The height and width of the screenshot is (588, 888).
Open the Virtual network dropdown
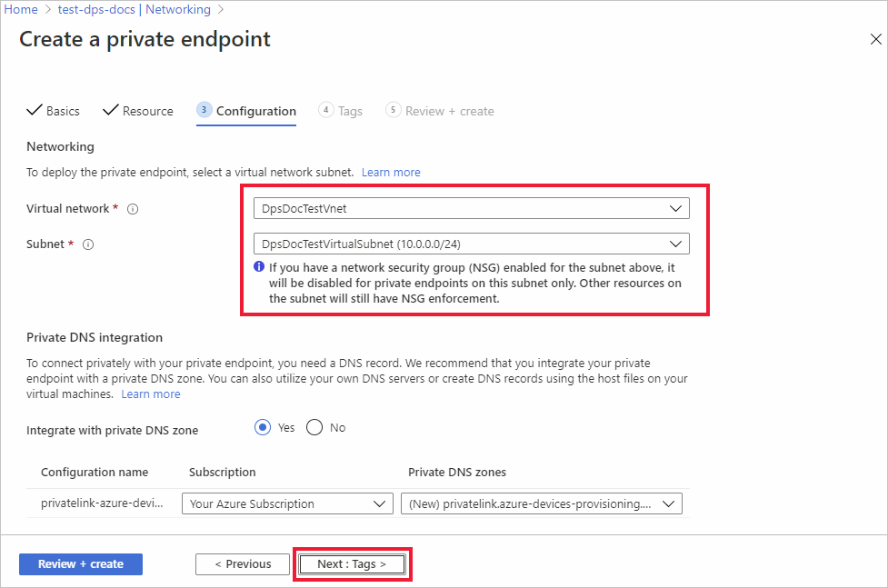pos(471,208)
